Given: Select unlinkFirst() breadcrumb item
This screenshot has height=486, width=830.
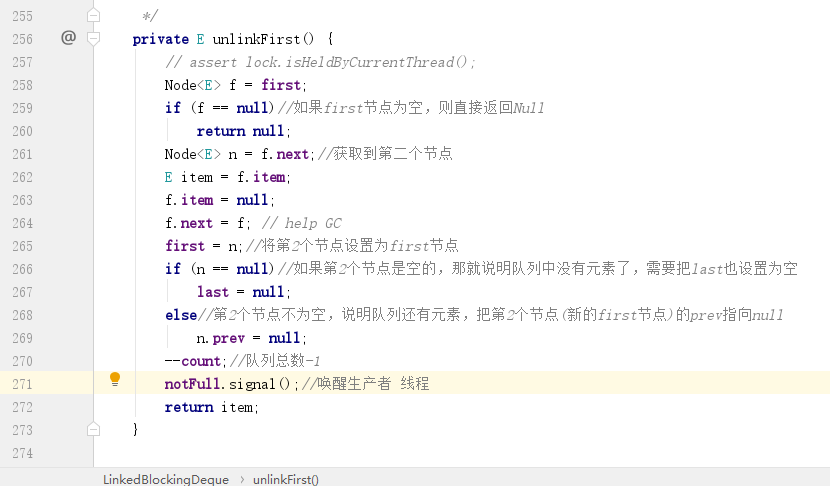Looking at the screenshot, I should (286, 480).
